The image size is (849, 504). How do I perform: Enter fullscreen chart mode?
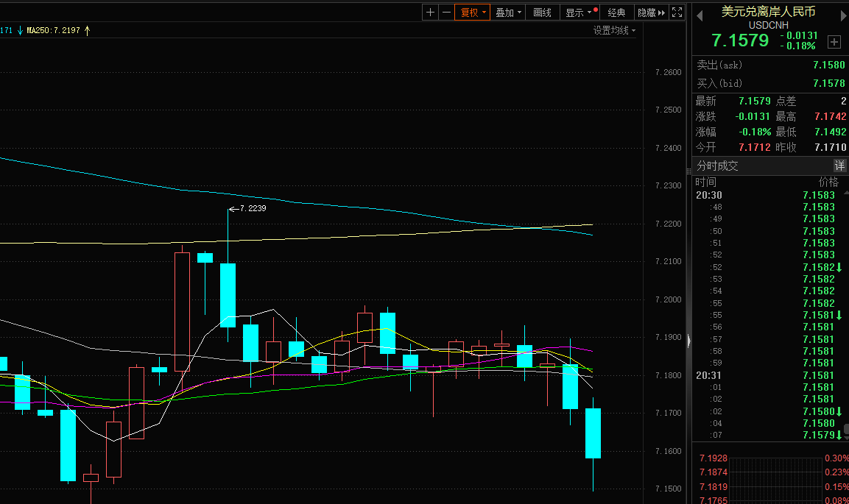tap(677, 13)
